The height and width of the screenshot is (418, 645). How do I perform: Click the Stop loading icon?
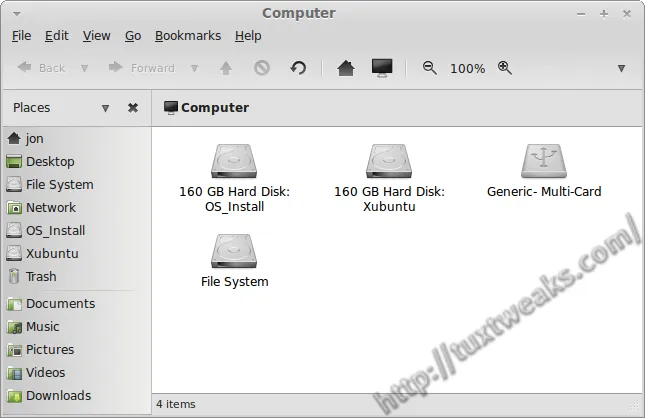tap(262, 68)
